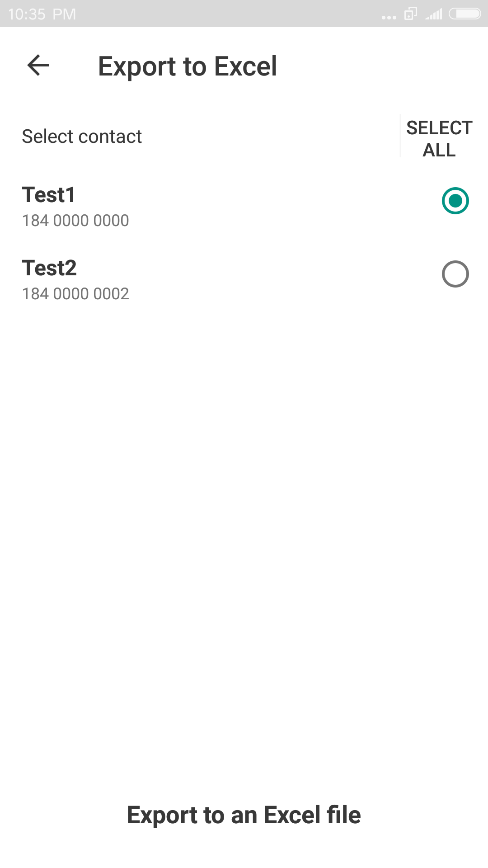This screenshot has height=868, width=488.
Task: Deselect the Test1 radio button
Action: pyautogui.click(x=455, y=201)
